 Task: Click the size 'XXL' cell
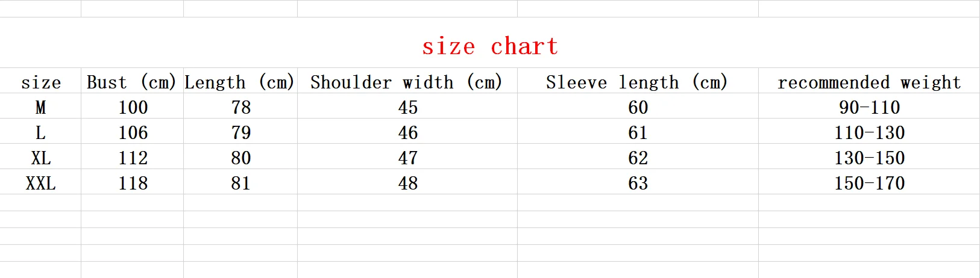tap(40, 182)
